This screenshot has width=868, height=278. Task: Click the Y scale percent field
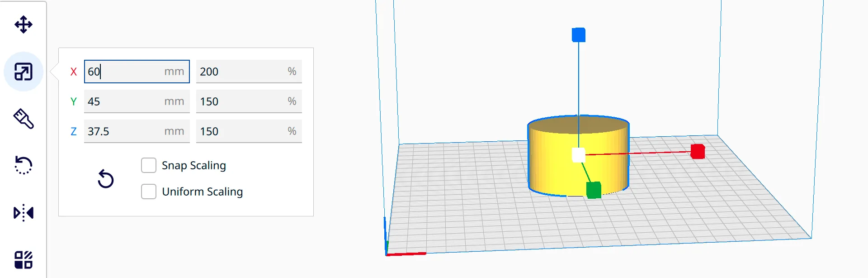click(x=249, y=101)
